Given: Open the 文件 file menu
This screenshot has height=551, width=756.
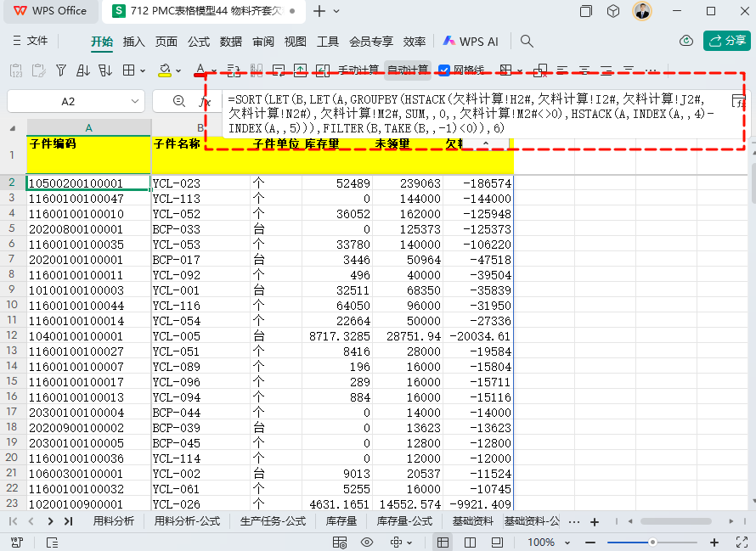Looking at the screenshot, I should (31, 41).
